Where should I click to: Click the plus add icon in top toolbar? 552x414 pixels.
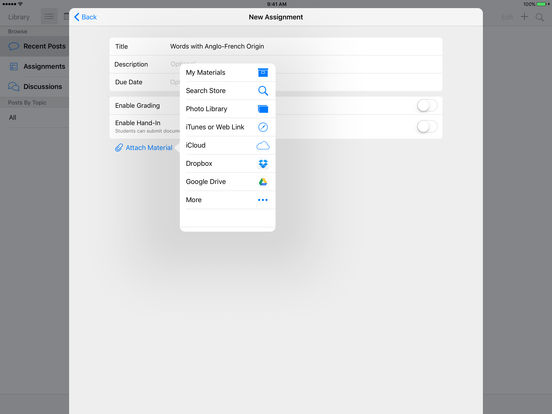524,17
